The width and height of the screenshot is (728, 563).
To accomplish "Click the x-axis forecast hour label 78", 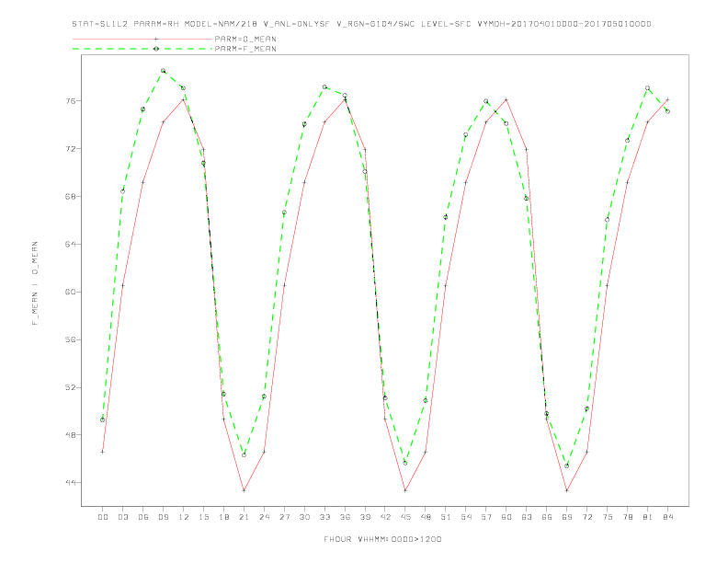I will [x=628, y=517].
